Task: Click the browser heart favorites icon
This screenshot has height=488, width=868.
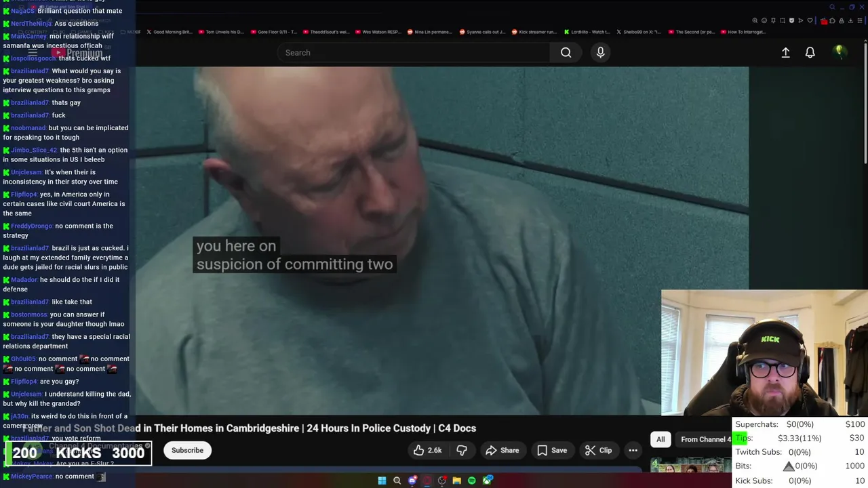Action: tap(810, 20)
